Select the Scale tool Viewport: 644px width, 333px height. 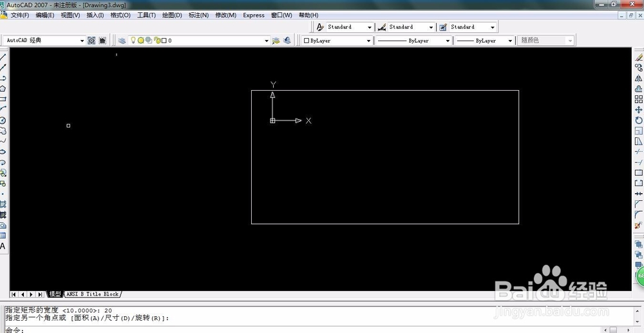click(639, 131)
